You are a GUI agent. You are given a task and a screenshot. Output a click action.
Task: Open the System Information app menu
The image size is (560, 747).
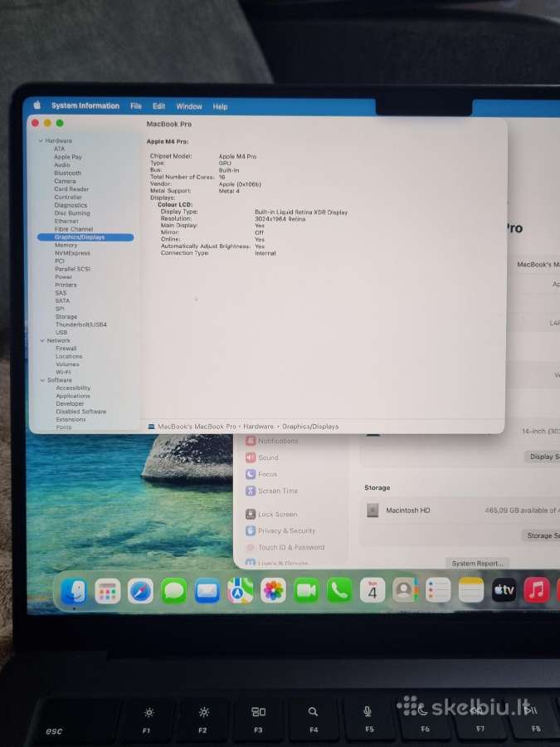(85, 105)
